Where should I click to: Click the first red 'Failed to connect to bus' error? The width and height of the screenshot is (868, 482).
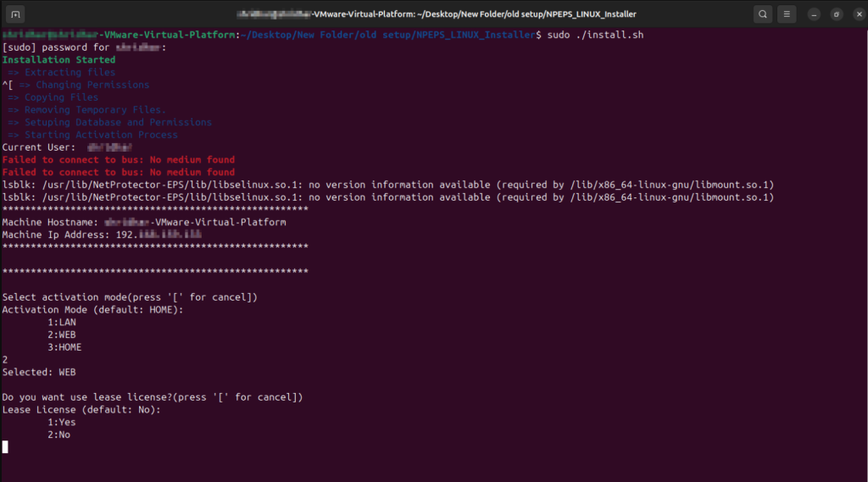pos(118,159)
